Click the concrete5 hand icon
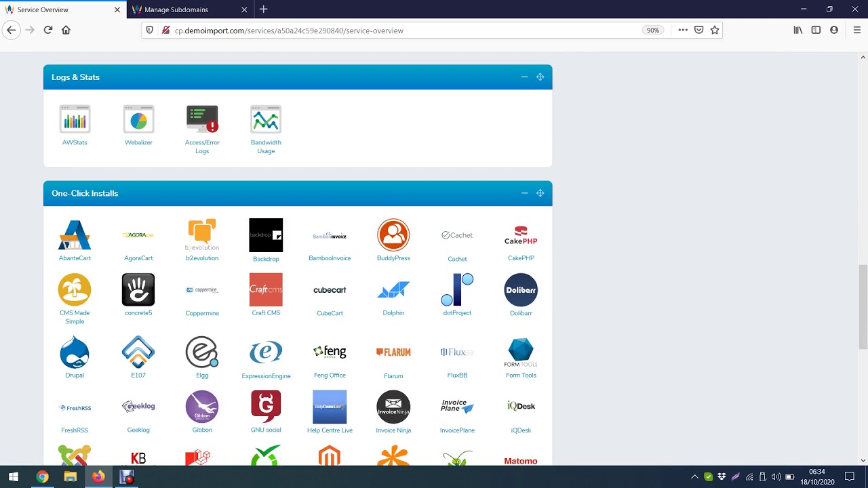Screen dimensions: 868x488 pyautogui.click(x=138, y=290)
